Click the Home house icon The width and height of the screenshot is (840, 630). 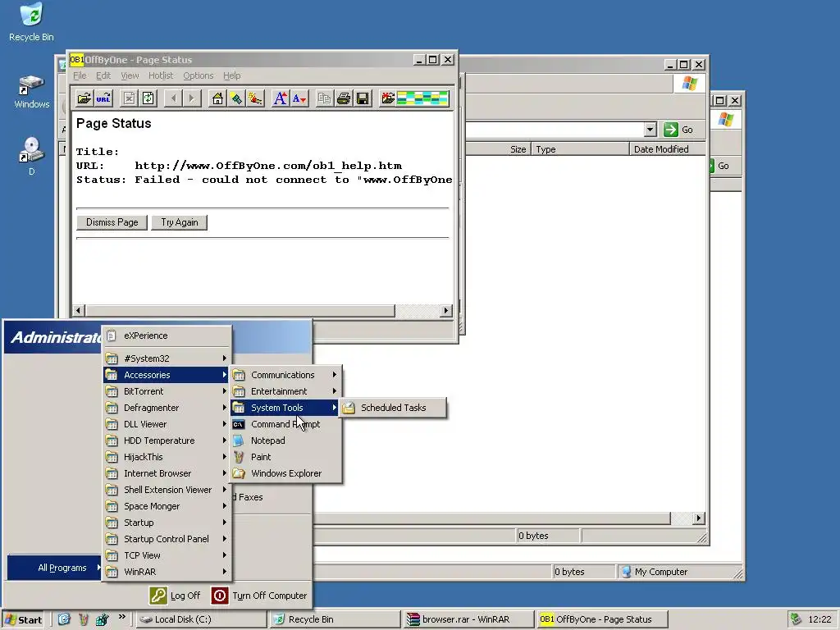tap(217, 98)
